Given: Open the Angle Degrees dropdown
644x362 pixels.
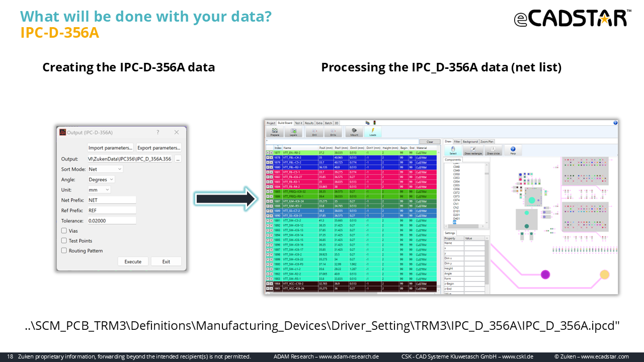Looking at the screenshot, I should pos(101,179).
